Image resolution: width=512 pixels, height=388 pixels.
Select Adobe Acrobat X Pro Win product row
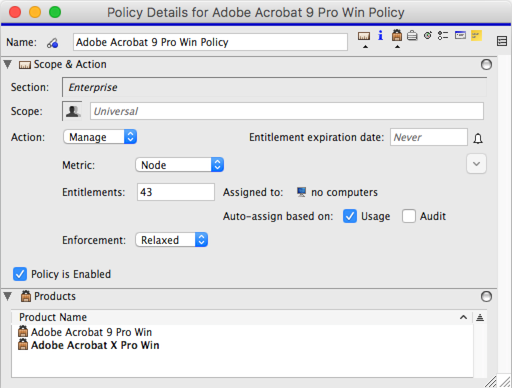[x=242, y=345]
